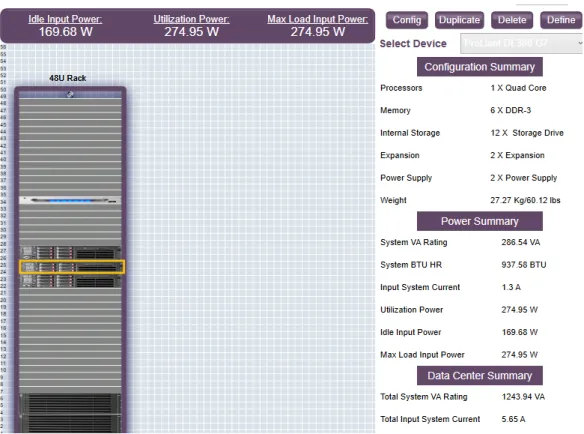This screenshot has height=434, width=584.
Task: Click the Data Center Summary heading
Action: [x=480, y=376]
